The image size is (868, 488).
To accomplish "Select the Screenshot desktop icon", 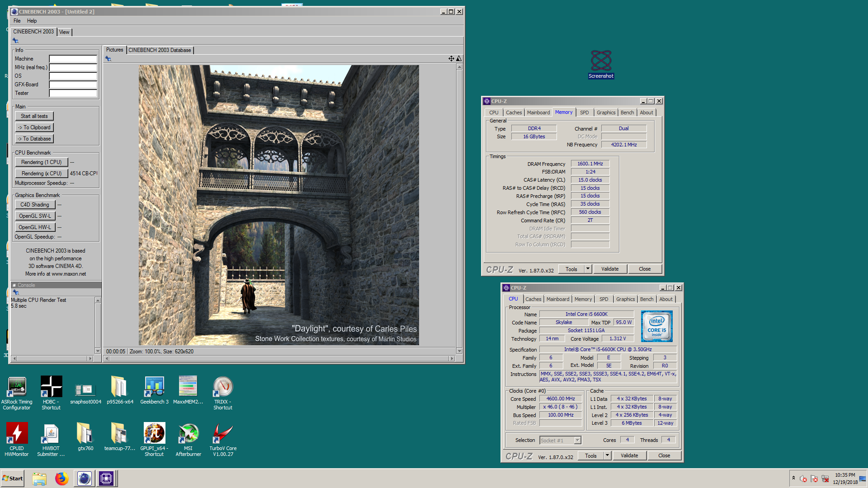I will click(x=601, y=65).
